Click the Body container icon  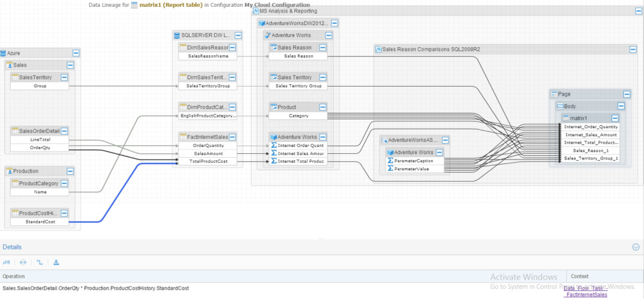560,106
